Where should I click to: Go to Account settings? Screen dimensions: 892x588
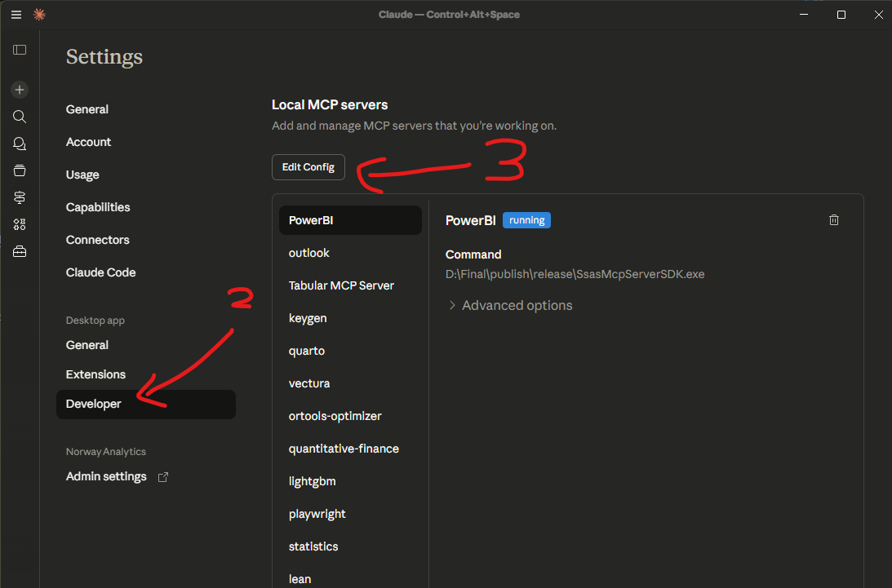click(x=88, y=142)
